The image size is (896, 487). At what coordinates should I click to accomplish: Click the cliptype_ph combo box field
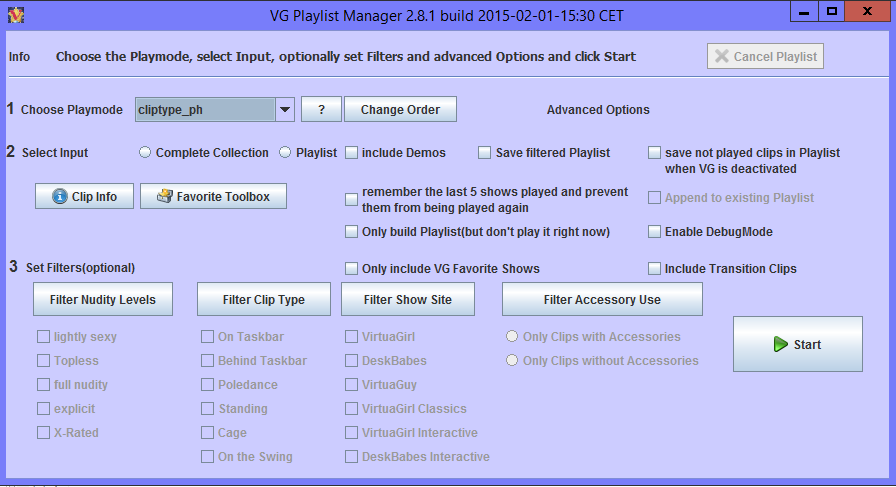[204, 110]
